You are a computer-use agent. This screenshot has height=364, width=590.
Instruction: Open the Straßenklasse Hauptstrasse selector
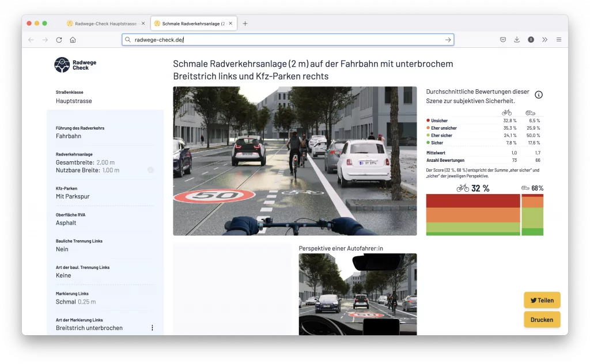pyautogui.click(x=74, y=101)
